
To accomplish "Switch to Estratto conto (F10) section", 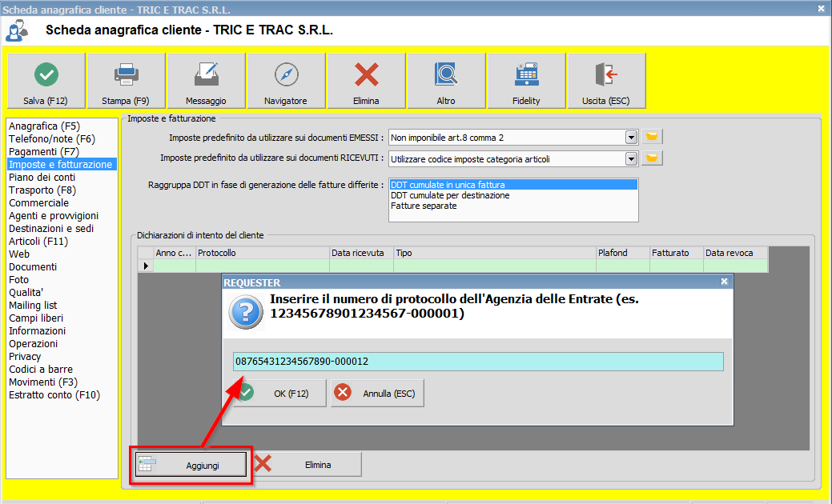I will (x=54, y=394).
